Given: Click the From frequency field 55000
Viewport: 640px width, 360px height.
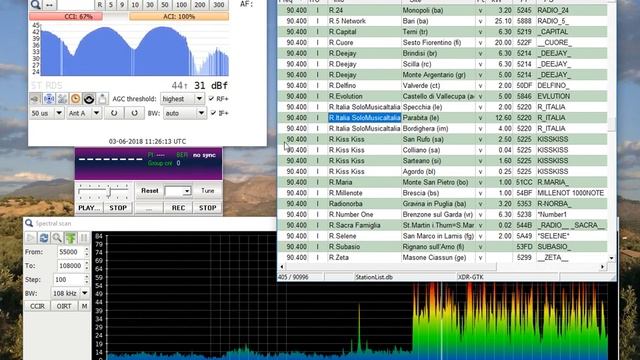Looking at the screenshot, I should 70,252.
